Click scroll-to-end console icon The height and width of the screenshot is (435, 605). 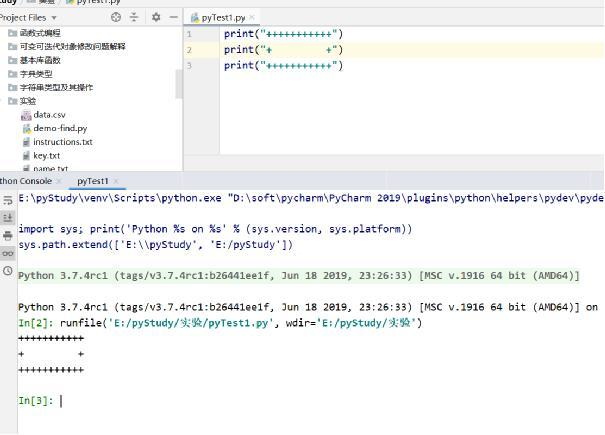8,218
